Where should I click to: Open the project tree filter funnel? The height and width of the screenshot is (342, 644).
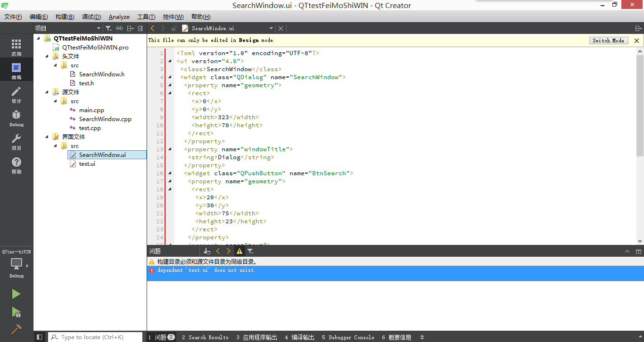coord(108,28)
